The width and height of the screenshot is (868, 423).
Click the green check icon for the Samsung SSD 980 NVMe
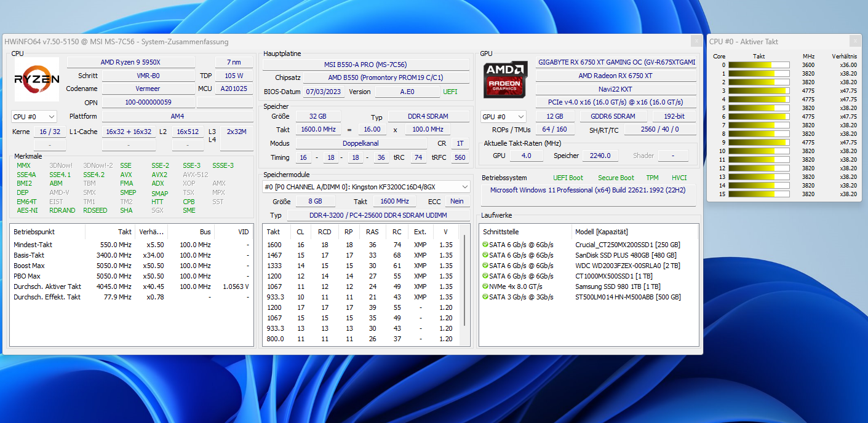coord(485,287)
